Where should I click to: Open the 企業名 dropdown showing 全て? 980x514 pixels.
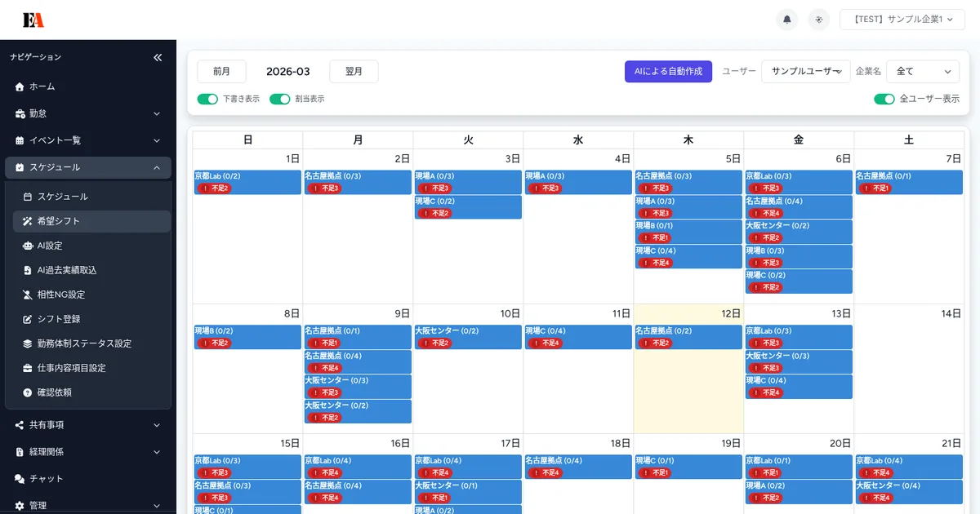[x=922, y=72]
